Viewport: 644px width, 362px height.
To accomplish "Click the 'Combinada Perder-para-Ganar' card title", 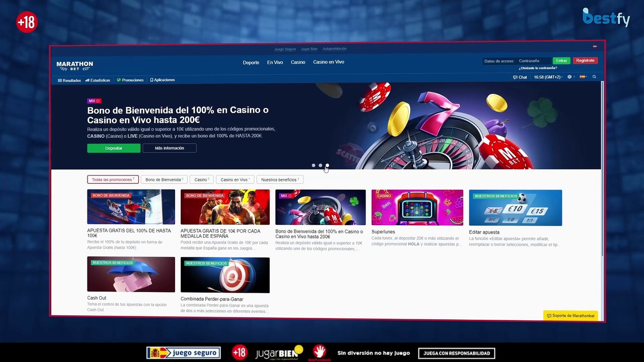I will [x=212, y=299].
